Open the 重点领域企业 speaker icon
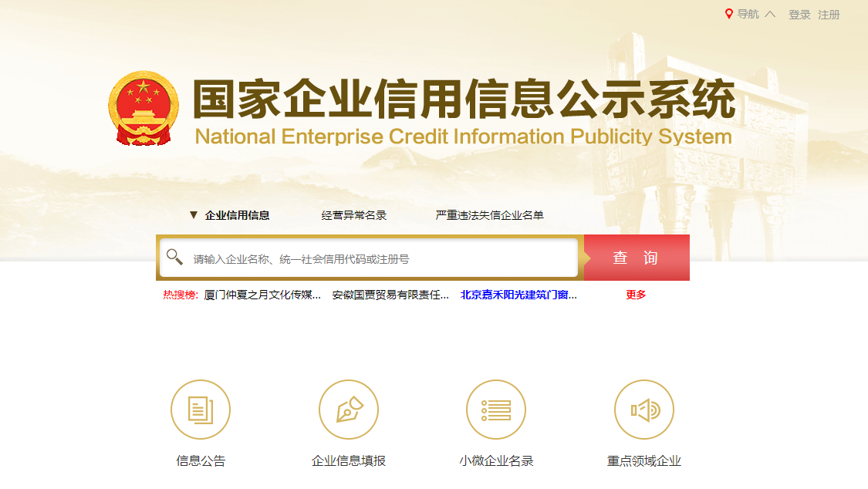Image resolution: width=868 pixels, height=489 pixels. tap(644, 410)
